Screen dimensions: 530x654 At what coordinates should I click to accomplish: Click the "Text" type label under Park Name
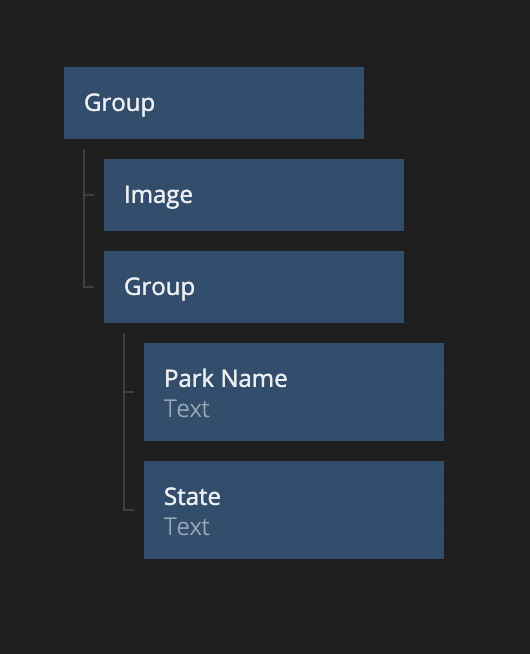[x=187, y=409]
